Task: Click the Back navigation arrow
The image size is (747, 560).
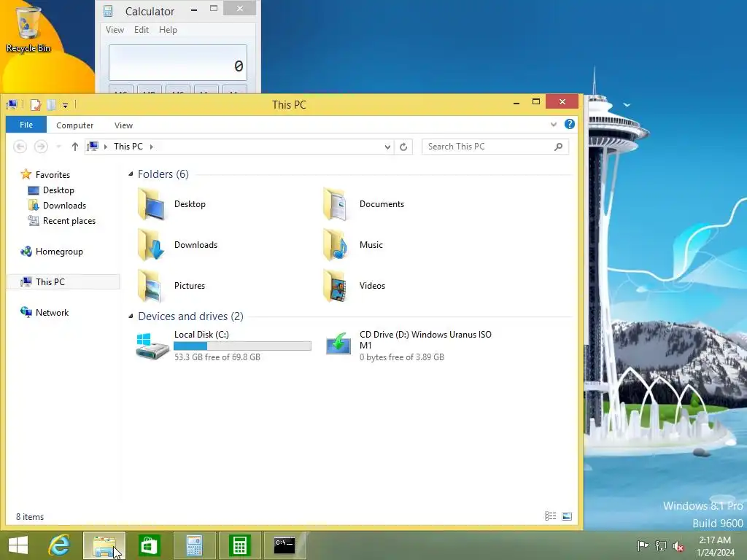Action: (x=20, y=147)
